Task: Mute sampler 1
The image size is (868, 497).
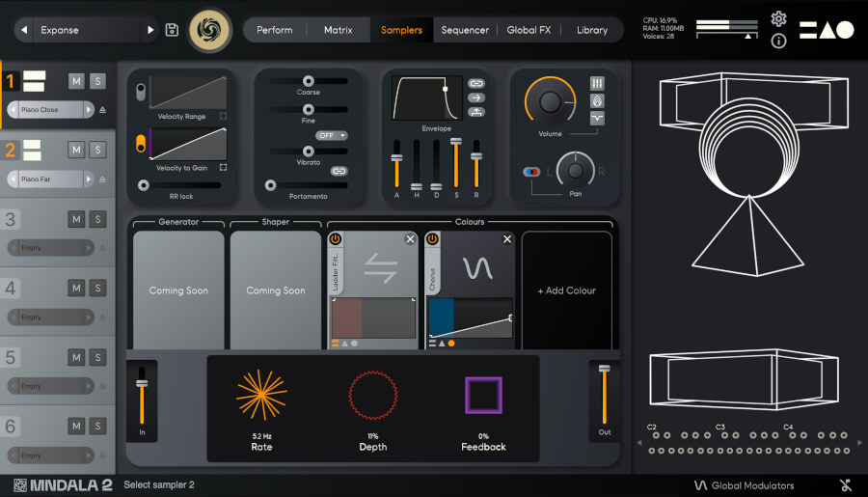Action: tap(76, 81)
